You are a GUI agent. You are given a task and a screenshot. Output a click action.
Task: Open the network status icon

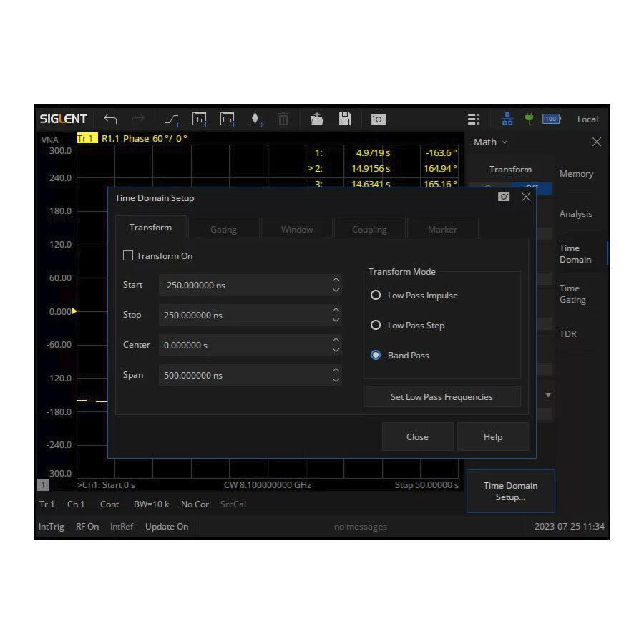507,119
